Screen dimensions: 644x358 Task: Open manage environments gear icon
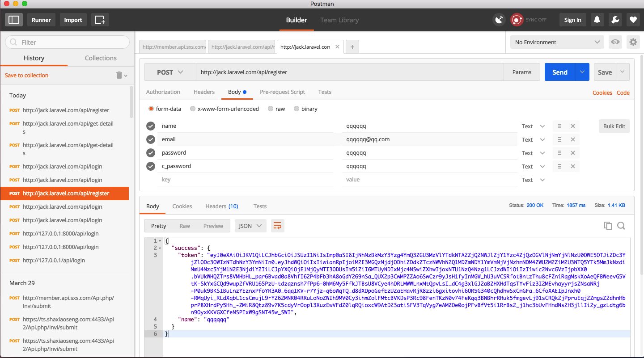[x=633, y=42]
